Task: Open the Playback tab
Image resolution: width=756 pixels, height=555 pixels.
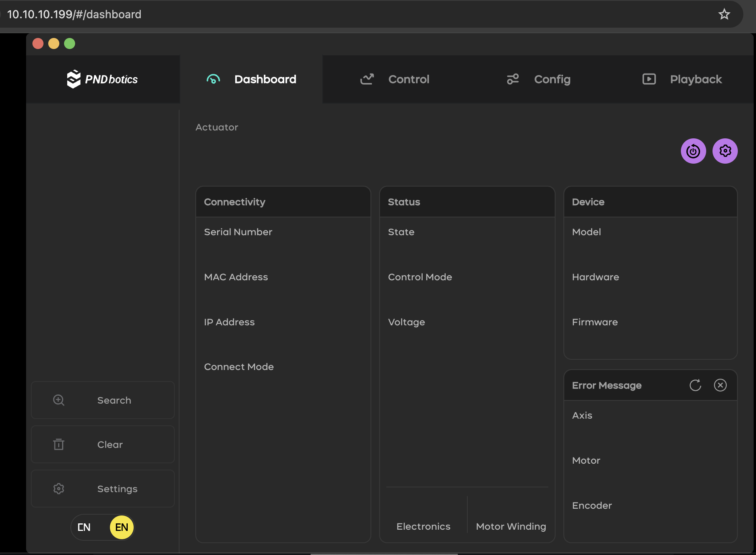Action: pos(682,79)
